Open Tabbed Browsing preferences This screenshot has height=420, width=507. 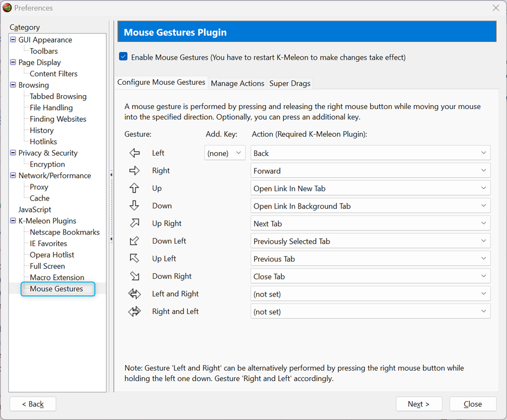click(58, 97)
